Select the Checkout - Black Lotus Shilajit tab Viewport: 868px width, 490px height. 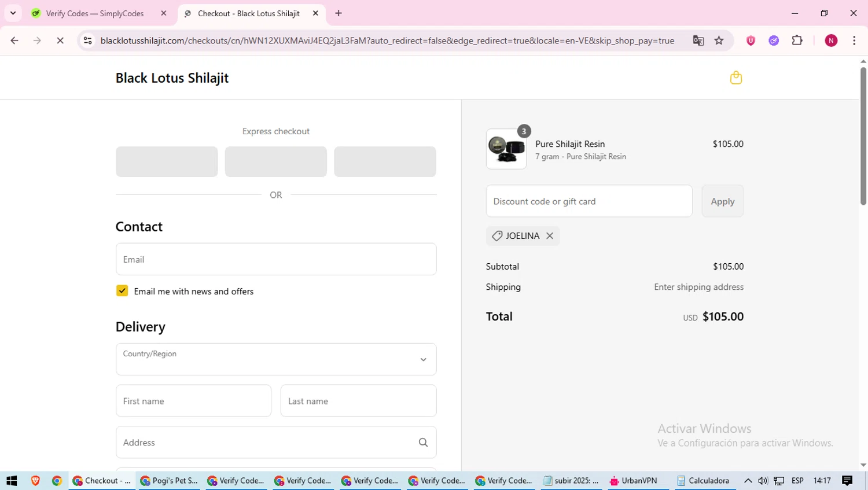point(249,13)
